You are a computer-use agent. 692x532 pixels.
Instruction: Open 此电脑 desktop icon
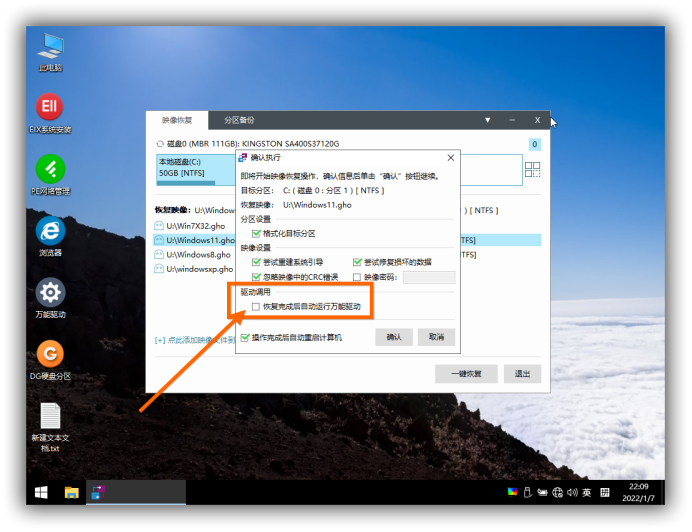(50, 47)
